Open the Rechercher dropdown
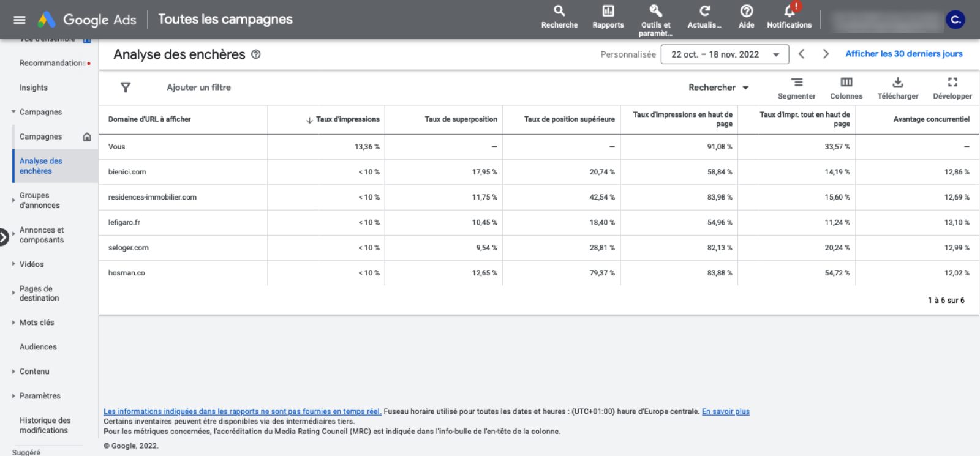This screenshot has height=456, width=980. point(718,88)
